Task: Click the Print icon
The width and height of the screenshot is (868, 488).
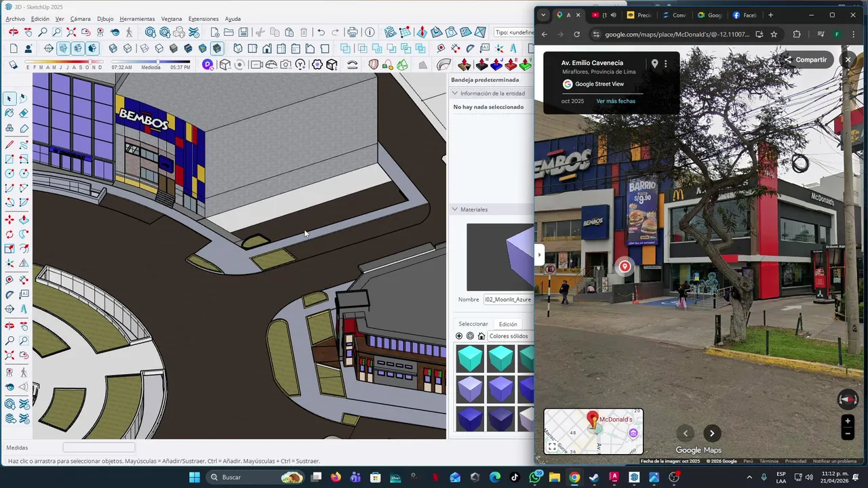Action: [x=353, y=32]
